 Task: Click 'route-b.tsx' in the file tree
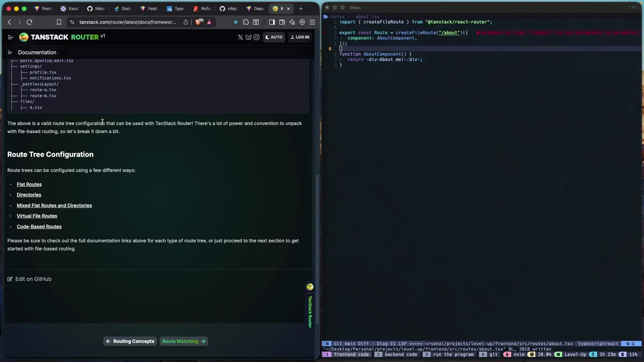pyautogui.click(x=43, y=96)
